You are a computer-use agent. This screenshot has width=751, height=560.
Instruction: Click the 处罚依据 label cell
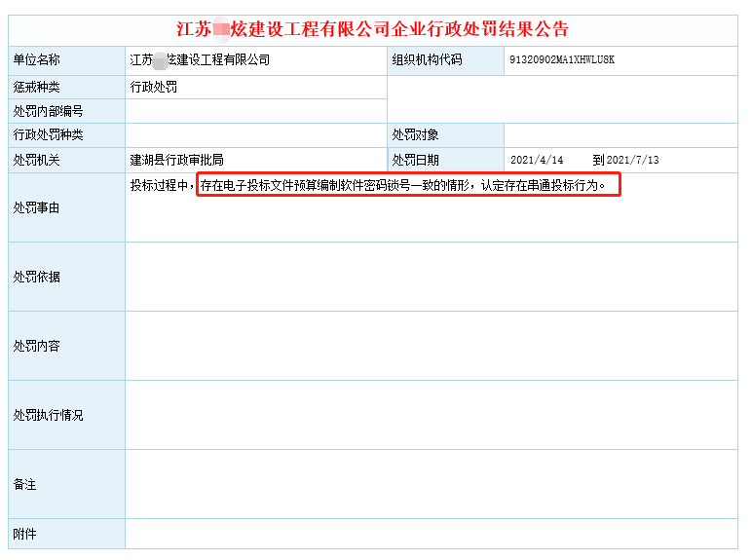36,277
